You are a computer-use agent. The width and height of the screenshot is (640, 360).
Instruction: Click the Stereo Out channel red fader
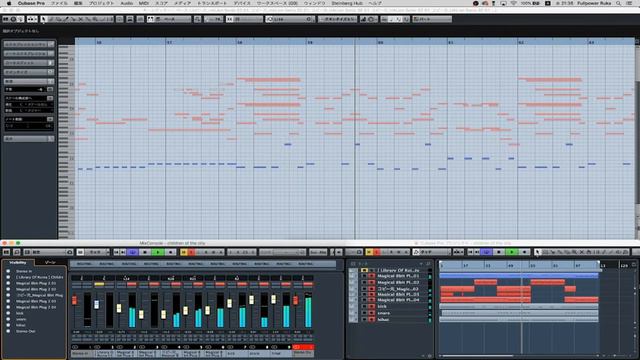[x=296, y=301]
